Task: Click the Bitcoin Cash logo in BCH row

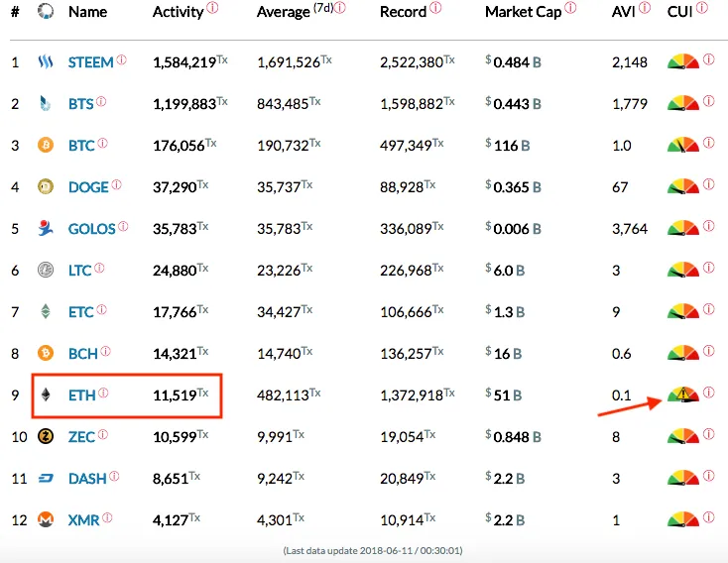Action: 46,353
